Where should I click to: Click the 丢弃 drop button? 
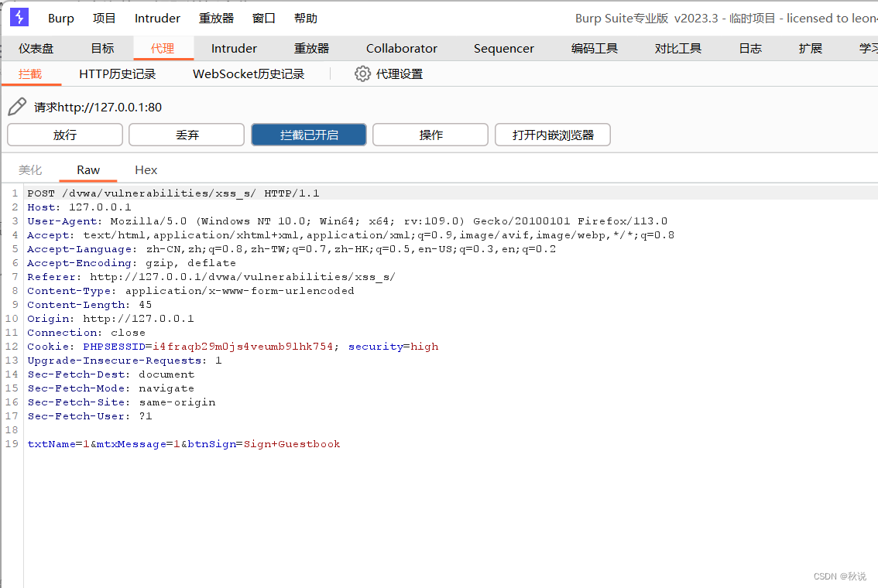pyautogui.click(x=187, y=135)
